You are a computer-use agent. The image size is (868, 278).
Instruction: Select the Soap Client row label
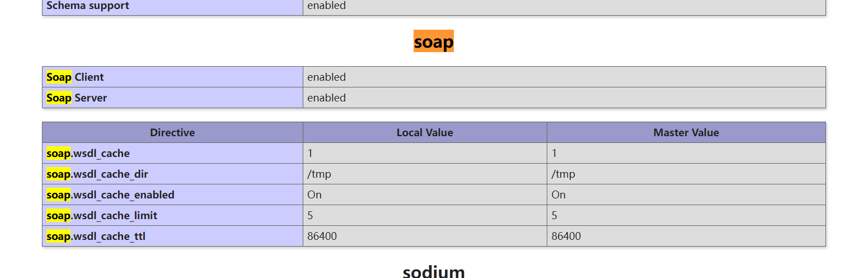(75, 77)
